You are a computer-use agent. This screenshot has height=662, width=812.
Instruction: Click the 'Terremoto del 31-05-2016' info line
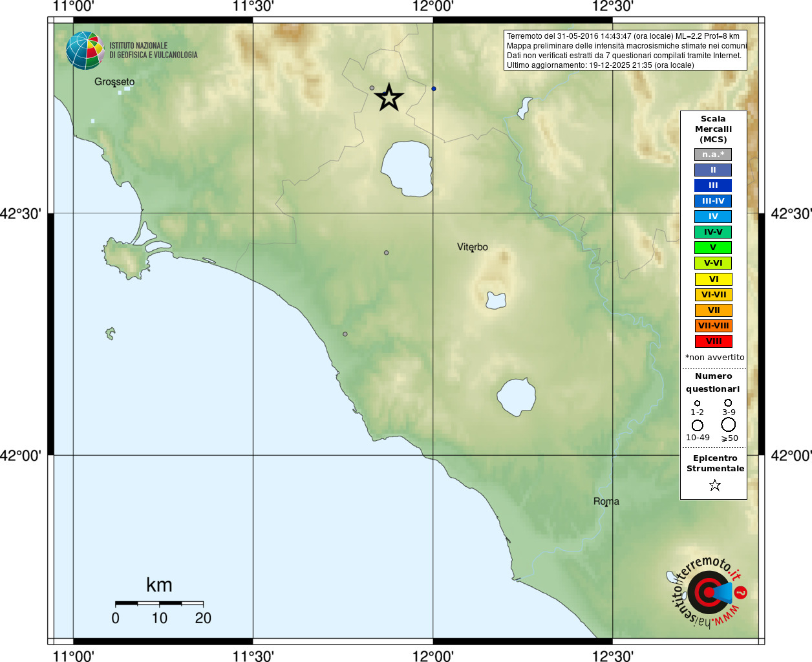[x=623, y=36]
